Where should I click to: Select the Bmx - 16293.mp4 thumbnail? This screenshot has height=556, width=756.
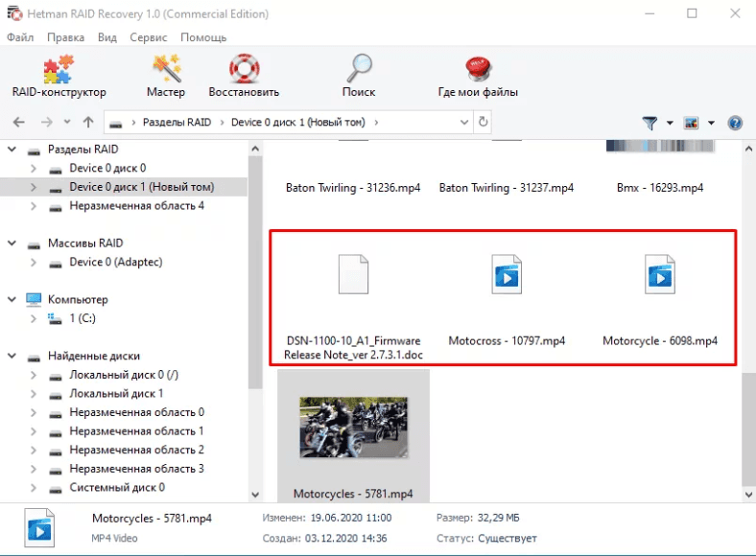tap(660, 146)
